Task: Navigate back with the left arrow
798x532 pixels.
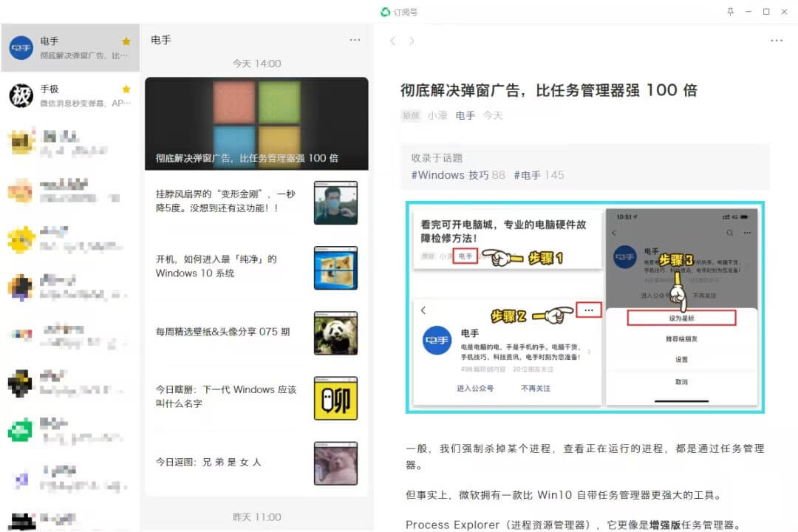Action: tap(392, 41)
